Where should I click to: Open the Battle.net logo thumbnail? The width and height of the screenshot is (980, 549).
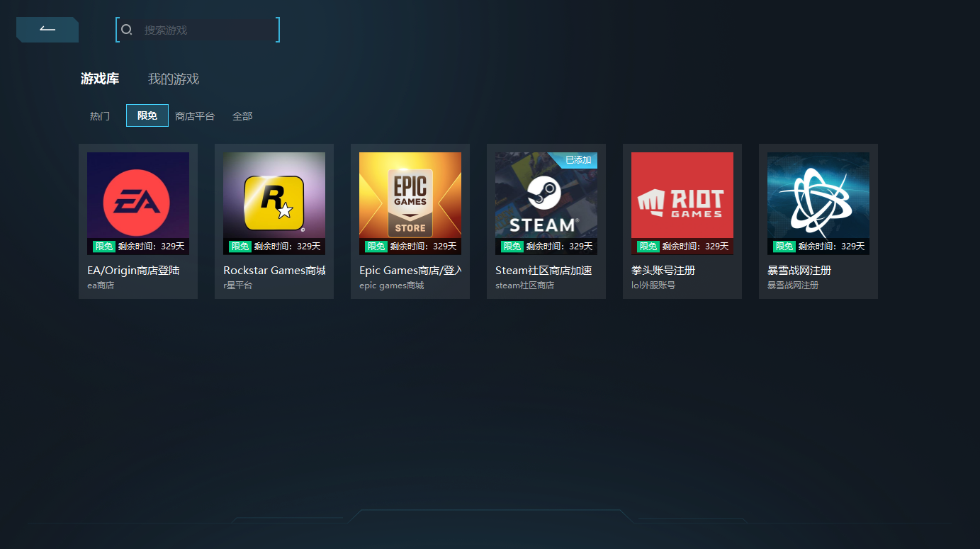818,203
